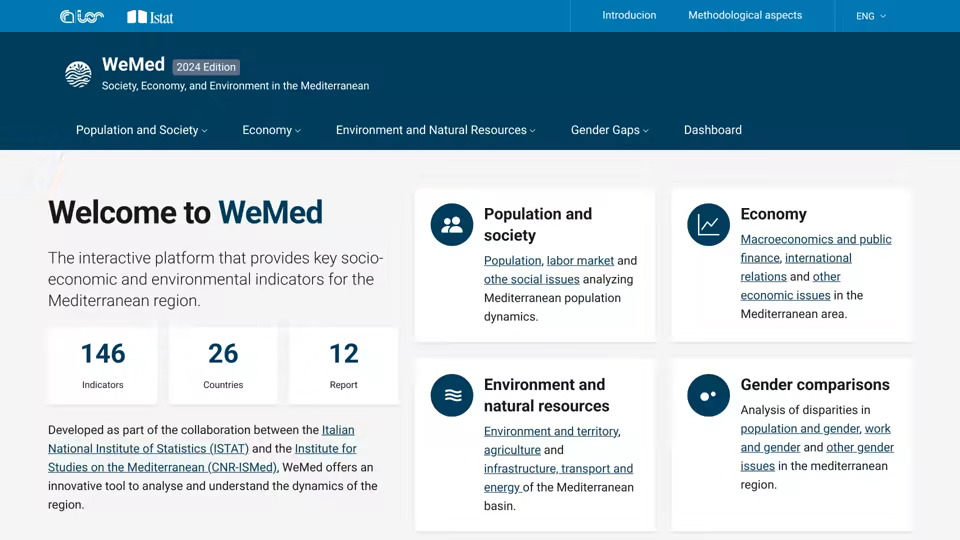The width and height of the screenshot is (960, 540).
Task: Click the Society, Economy, and Environment tagline
Action: (x=235, y=86)
